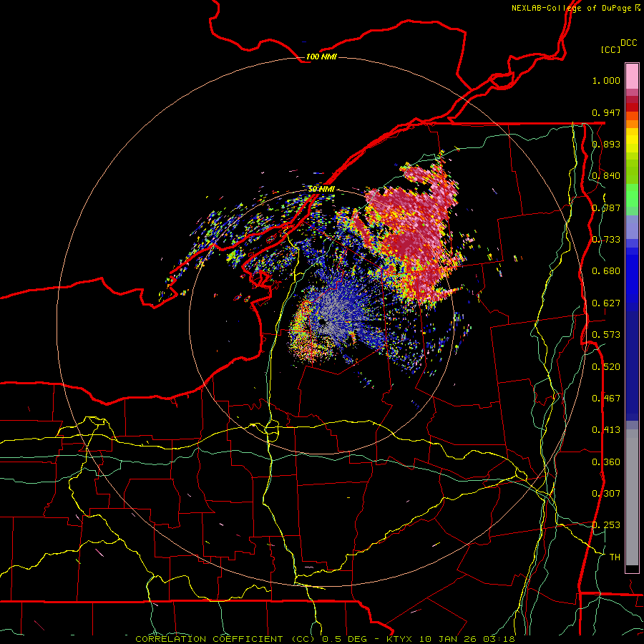This screenshot has width=644, height=644.
Task: Click the black radar site dot at center
Action: click(323, 321)
